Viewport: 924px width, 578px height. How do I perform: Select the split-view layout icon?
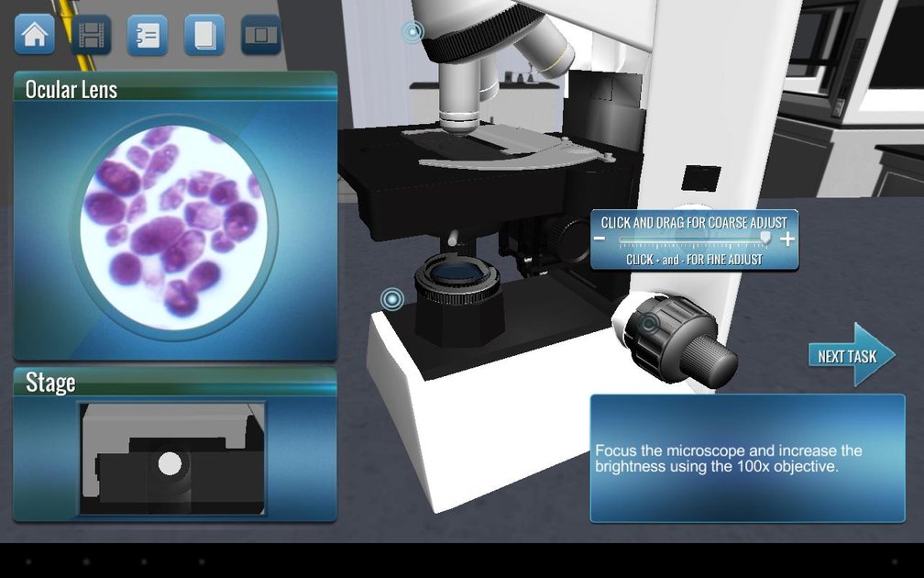[x=260, y=33]
